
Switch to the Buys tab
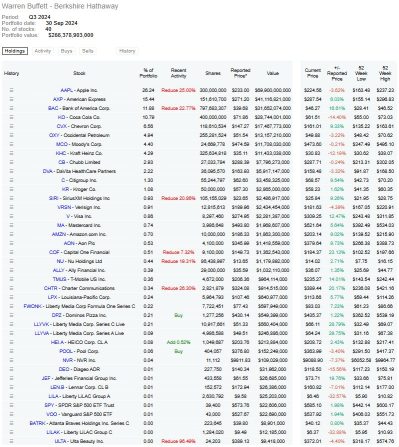tap(66, 51)
